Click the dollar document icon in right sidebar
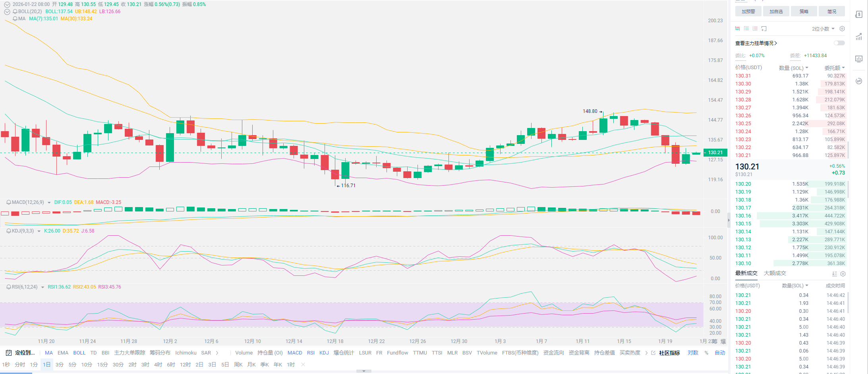 coord(859,14)
